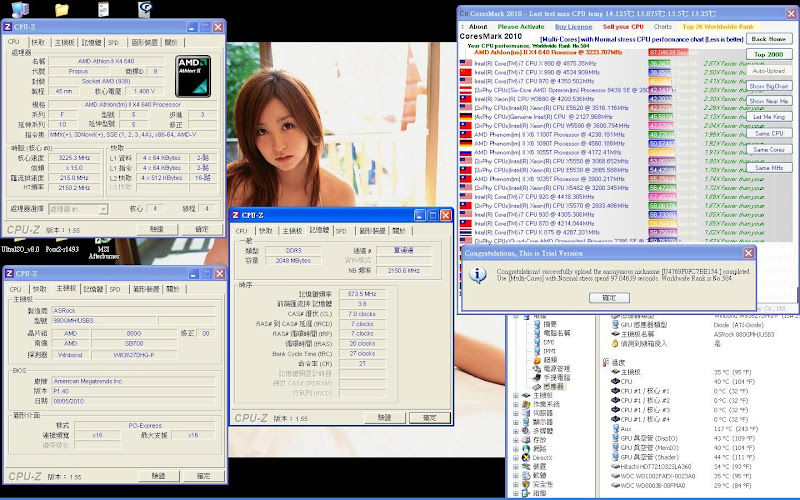Click the Back Home button

[769, 39]
